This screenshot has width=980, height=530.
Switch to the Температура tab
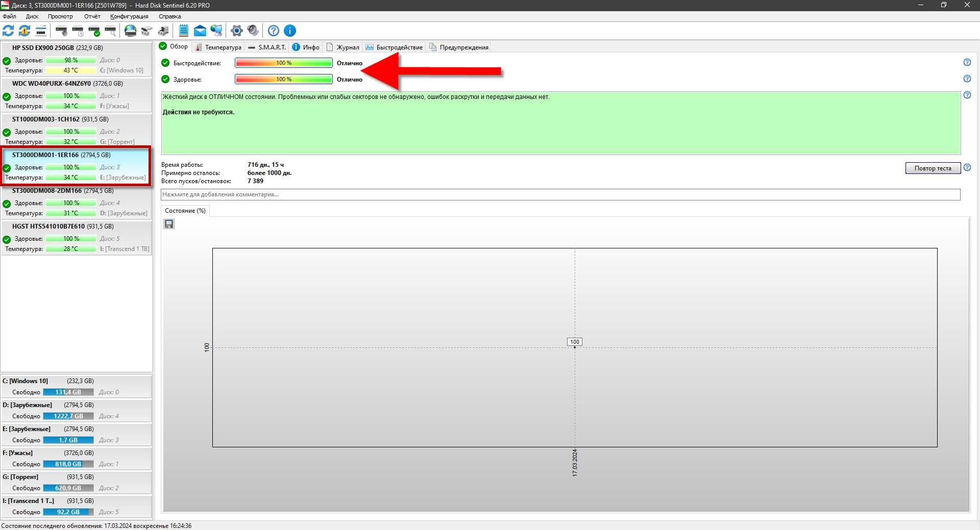(218, 47)
